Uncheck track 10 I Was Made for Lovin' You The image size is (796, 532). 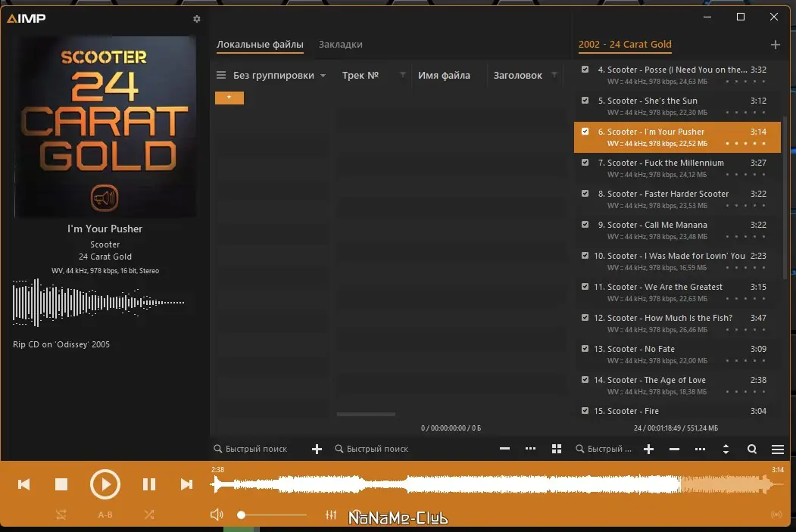585,256
